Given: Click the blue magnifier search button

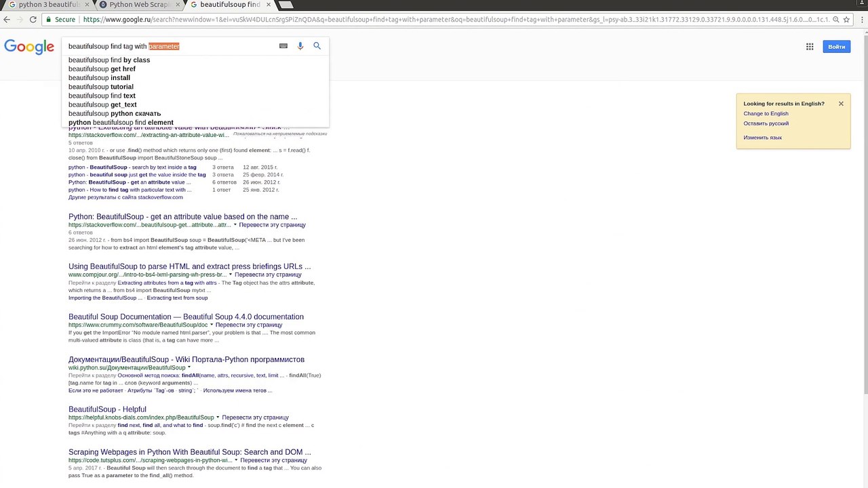Looking at the screenshot, I should click(x=317, y=46).
